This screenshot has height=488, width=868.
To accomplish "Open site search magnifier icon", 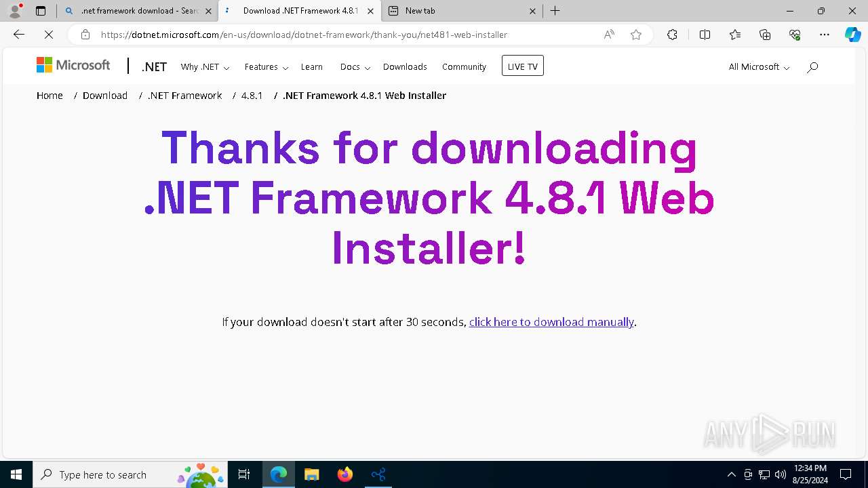I will point(812,66).
